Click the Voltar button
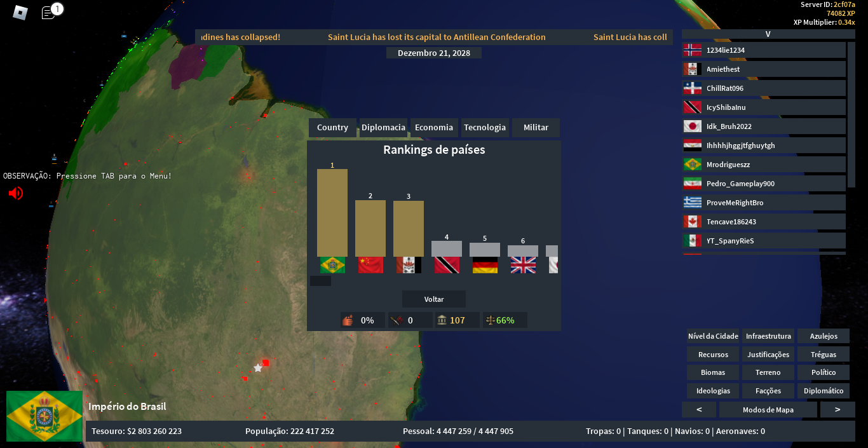The width and height of the screenshot is (868, 448). [x=434, y=299]
